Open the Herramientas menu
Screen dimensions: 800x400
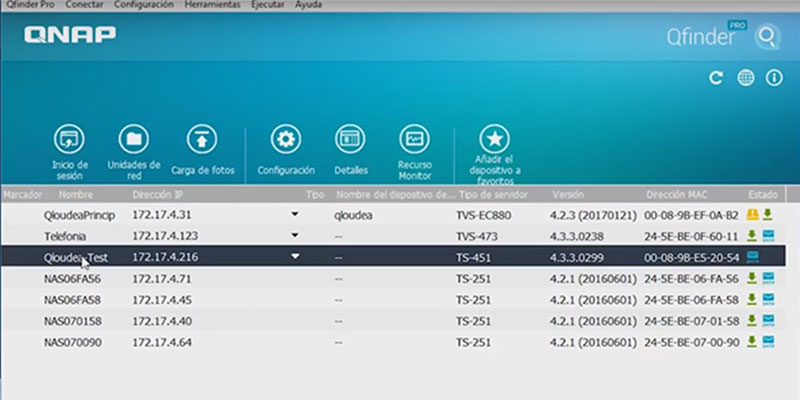pos(212,5)
